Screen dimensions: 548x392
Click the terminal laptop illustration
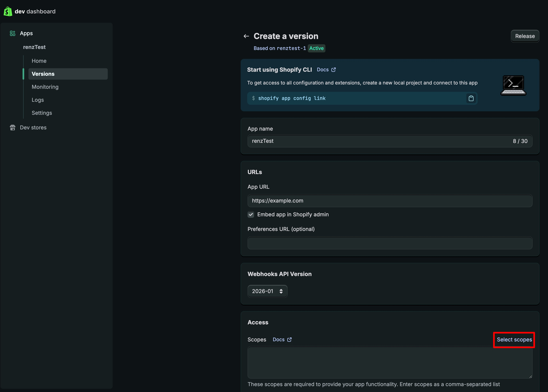pos(513,85)
